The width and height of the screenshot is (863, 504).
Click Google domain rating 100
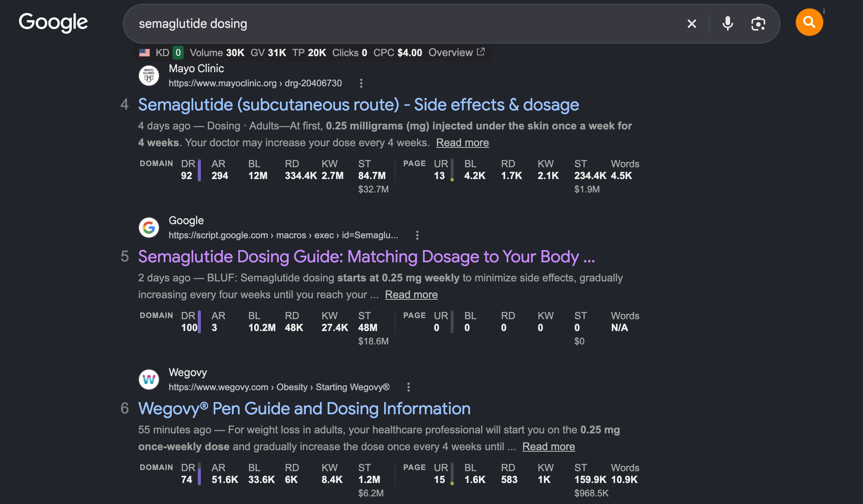click(189, 328)
